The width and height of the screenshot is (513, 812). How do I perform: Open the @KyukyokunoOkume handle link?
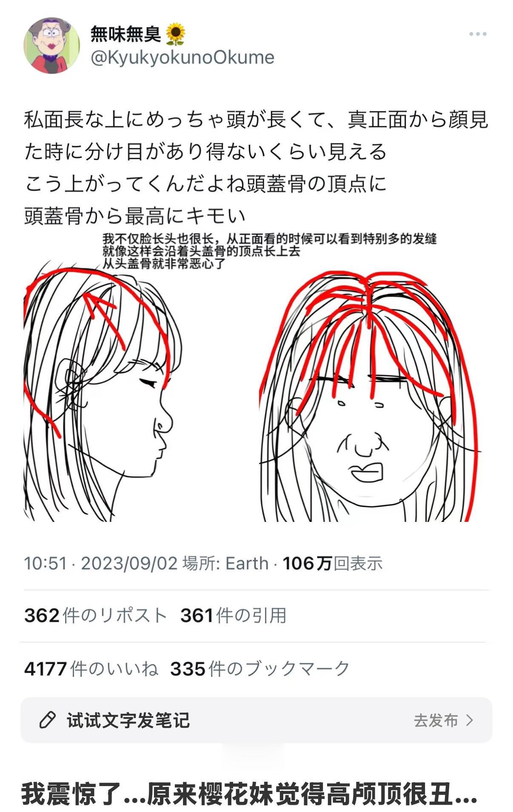tap(182, 57)
